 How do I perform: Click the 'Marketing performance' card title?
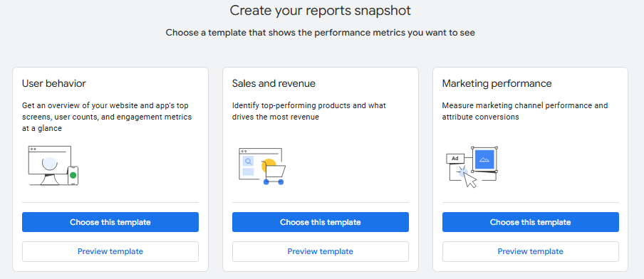pyautogui.click(x=497, y=84)
